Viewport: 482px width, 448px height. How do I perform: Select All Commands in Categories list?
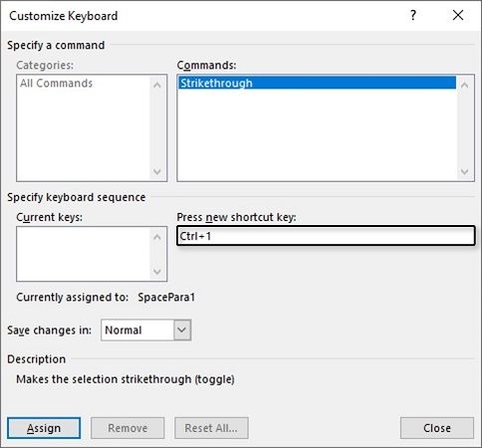(x=56, y=83)
